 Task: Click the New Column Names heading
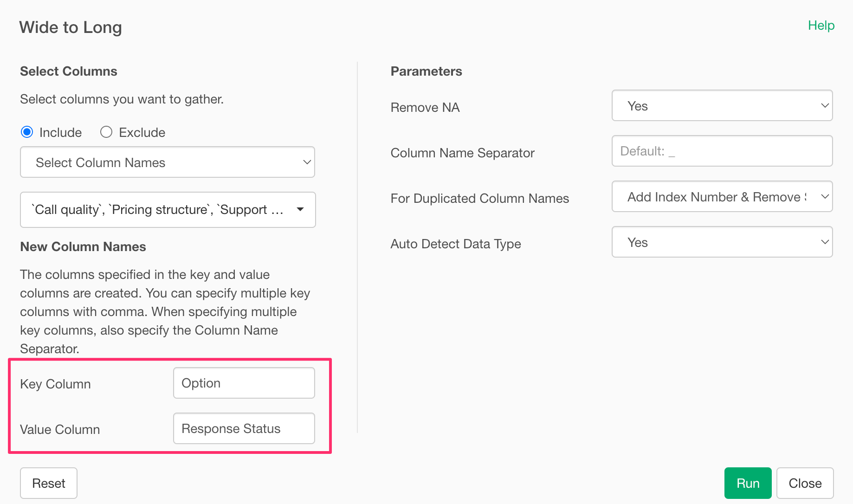pyautogui.click(x=83, y=247)
